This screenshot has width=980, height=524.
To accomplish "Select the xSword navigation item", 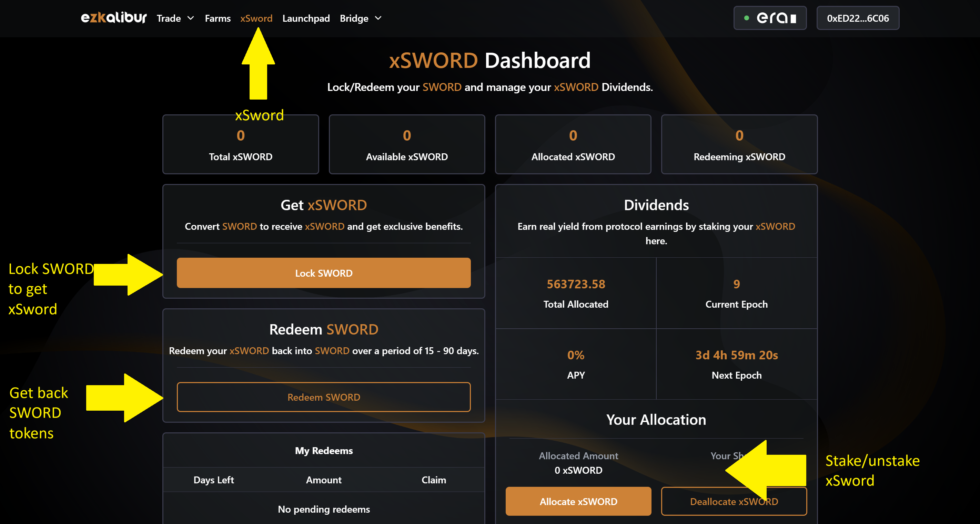I will [256, 18].
